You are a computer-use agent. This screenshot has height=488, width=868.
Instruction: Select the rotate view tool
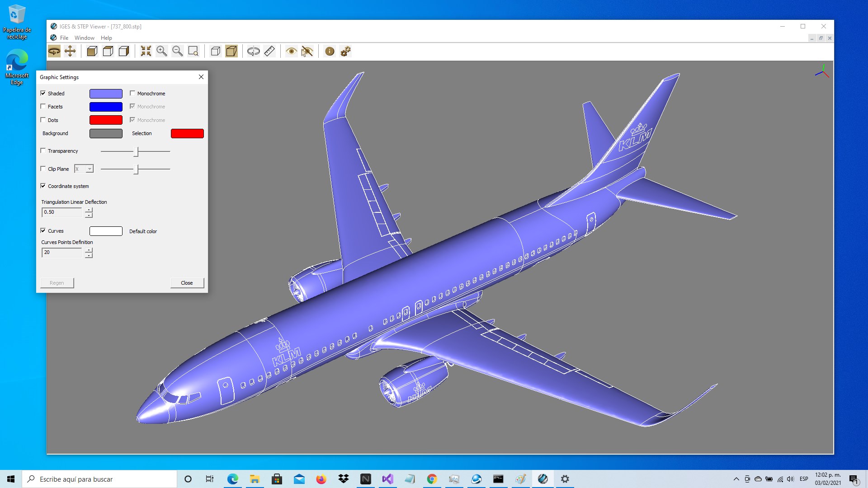pyautogui.click(x=54, y=51)
